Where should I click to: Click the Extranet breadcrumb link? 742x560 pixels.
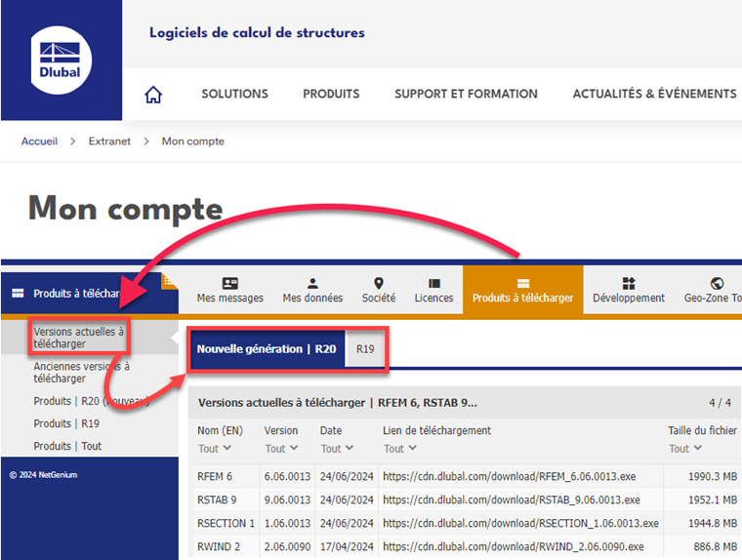point(109,141)
